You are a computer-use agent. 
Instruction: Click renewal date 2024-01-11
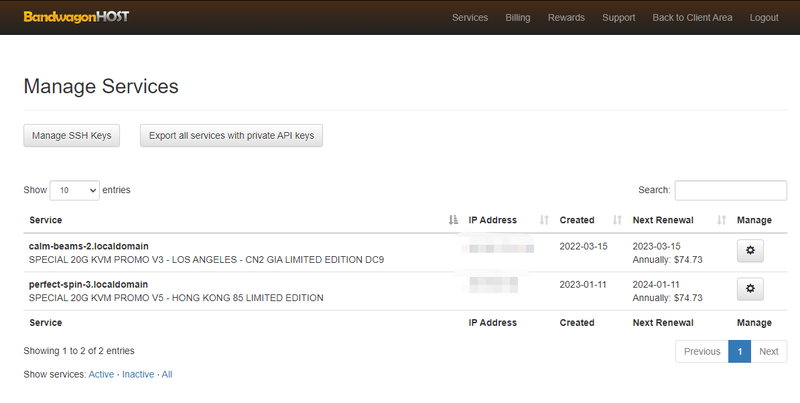(656, 285)
